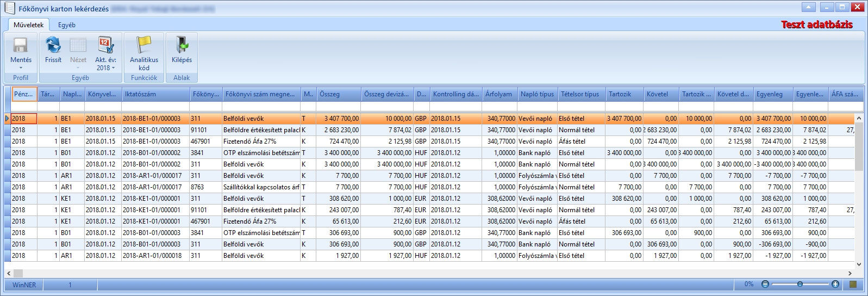
Task: Click the filter field under Iktatószám column
Action: (x=155, y=107)
